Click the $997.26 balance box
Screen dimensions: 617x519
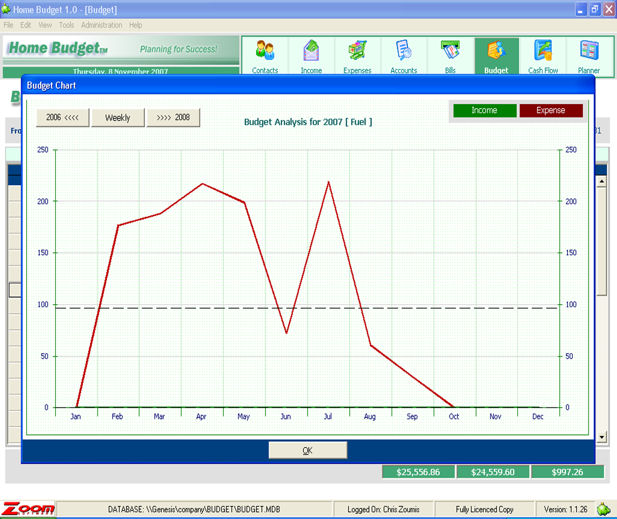pos(567,472)
